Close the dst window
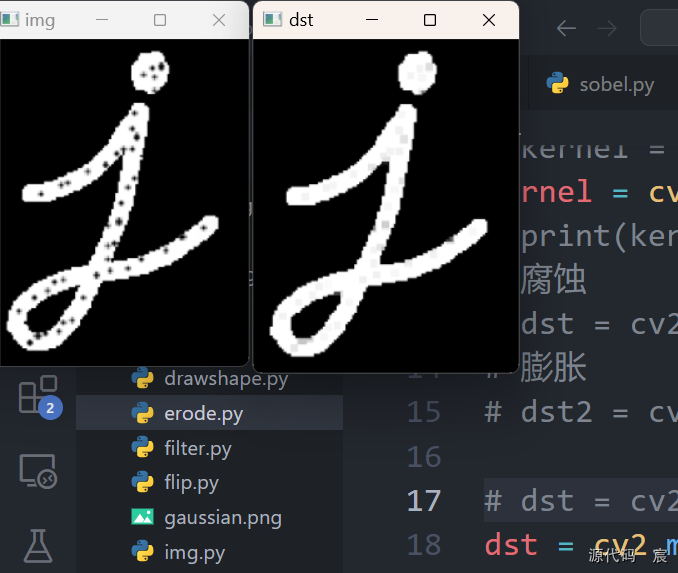Screen dimensions: 678x573 coord(489,20)
